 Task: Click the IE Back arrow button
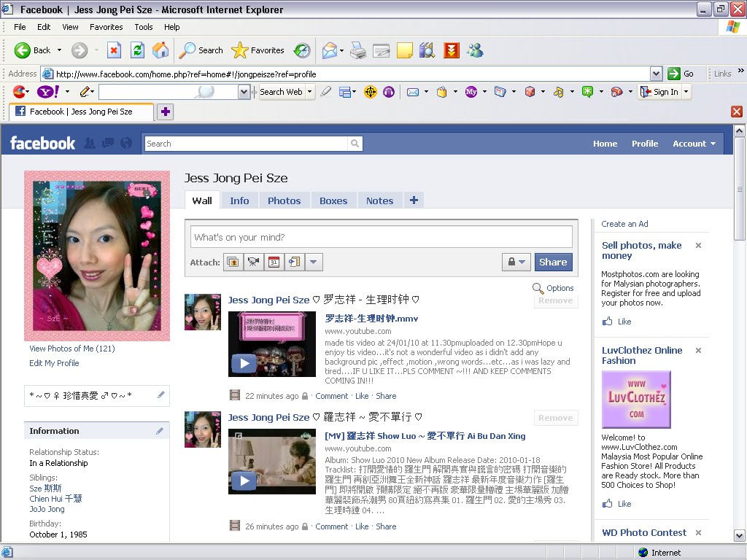[x=23, y=50]
